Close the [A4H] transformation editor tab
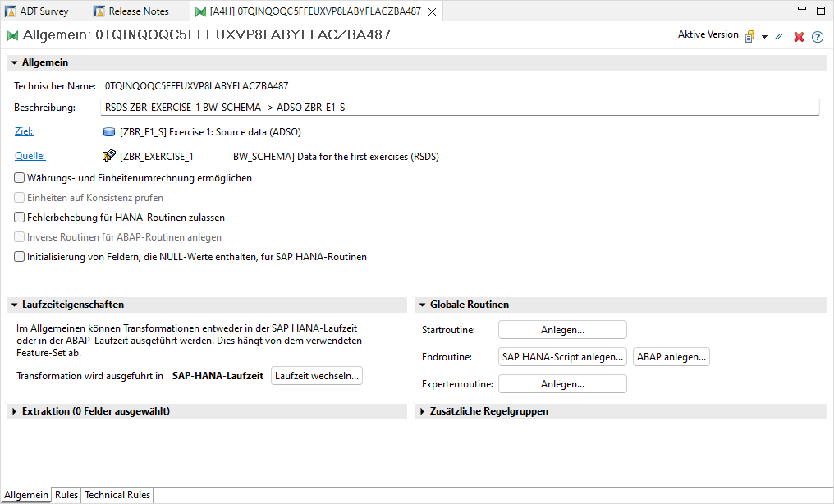 (x=433, y=11)
